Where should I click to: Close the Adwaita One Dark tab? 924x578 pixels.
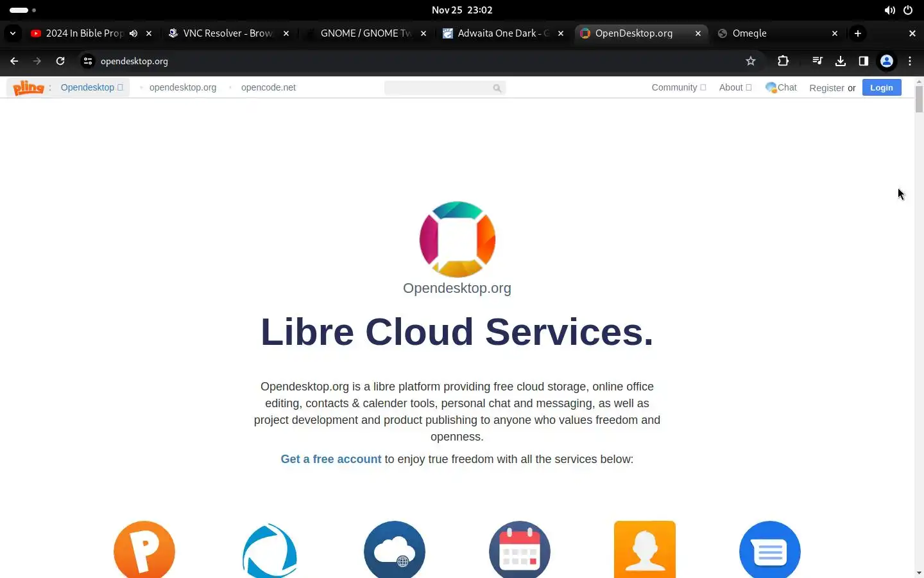pyautogui.click(x=561, y=33)
